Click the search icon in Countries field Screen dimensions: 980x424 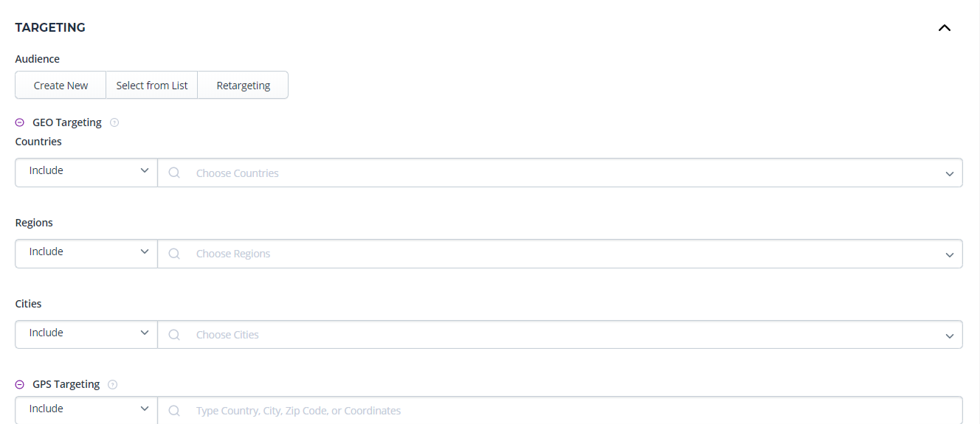click(174, 173)
